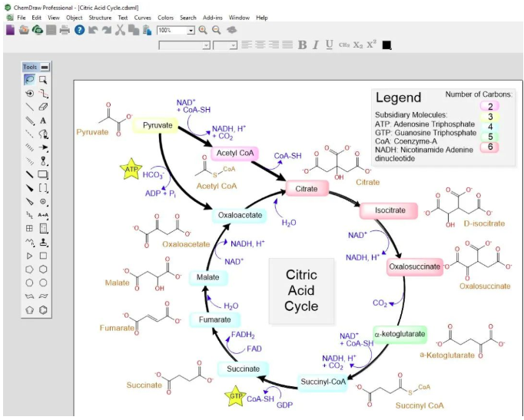Select the Arrow tool
524x420 pixels.
click(x=43, y=147)
